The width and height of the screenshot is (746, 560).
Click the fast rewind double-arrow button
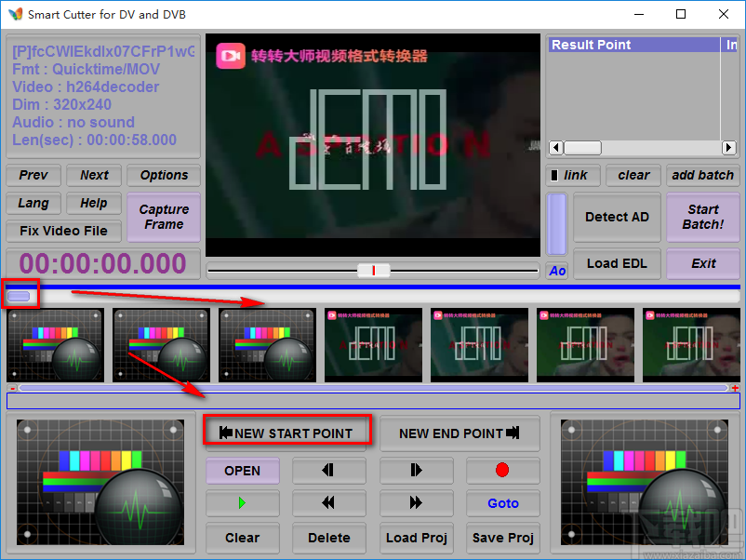coord(328,503)
